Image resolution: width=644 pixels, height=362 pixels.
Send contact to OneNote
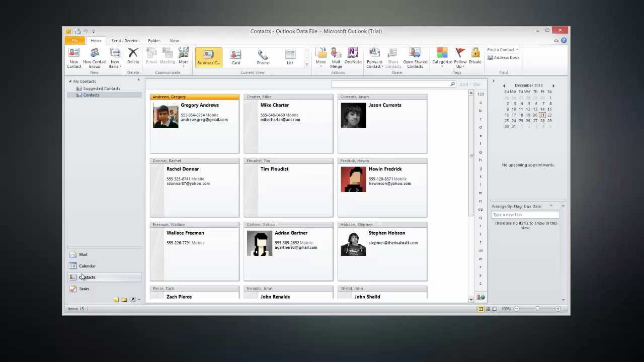(x=353, y=56)
